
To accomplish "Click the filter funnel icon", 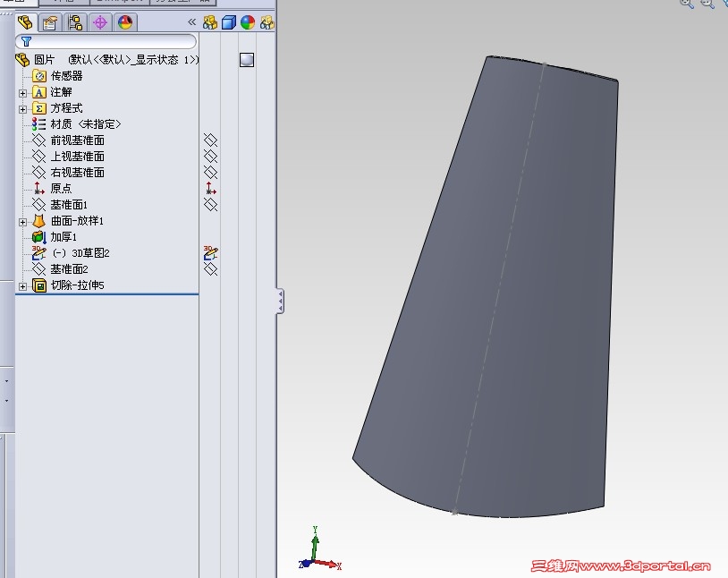I will tap(27, 42).
